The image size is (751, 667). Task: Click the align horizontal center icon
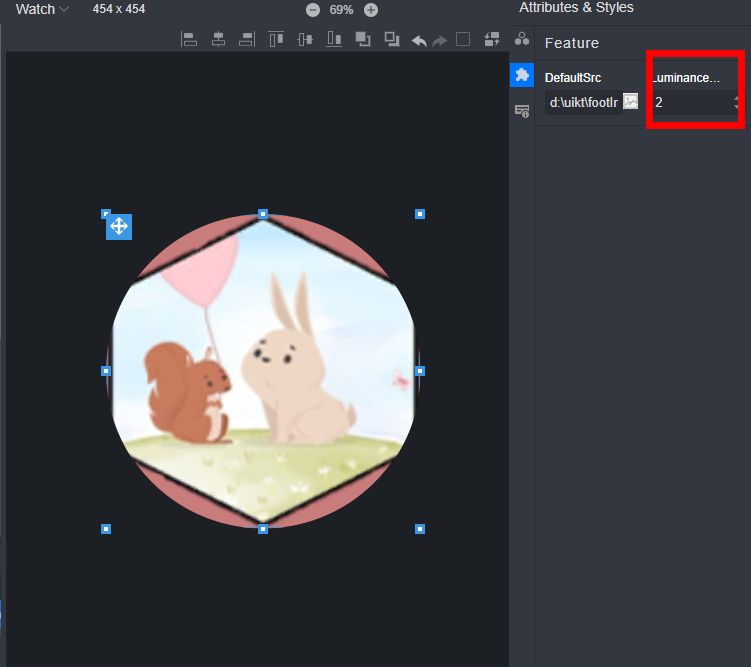tap(218, 39)
